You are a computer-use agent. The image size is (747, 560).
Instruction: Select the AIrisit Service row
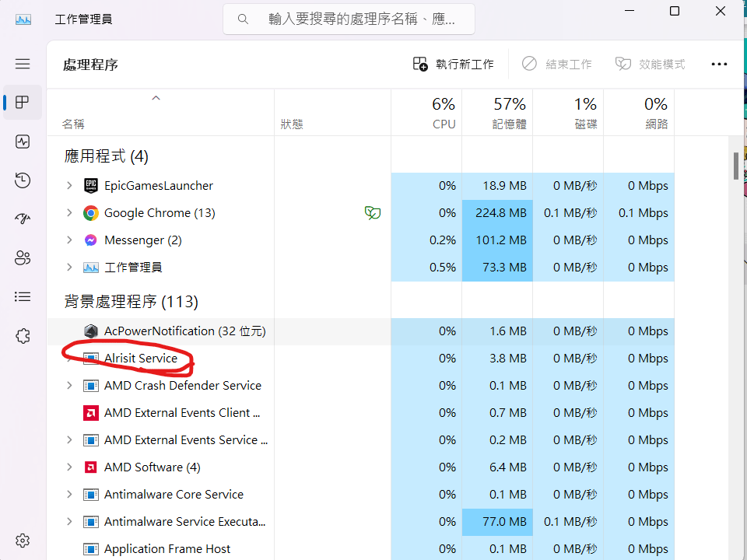[360, 358]
